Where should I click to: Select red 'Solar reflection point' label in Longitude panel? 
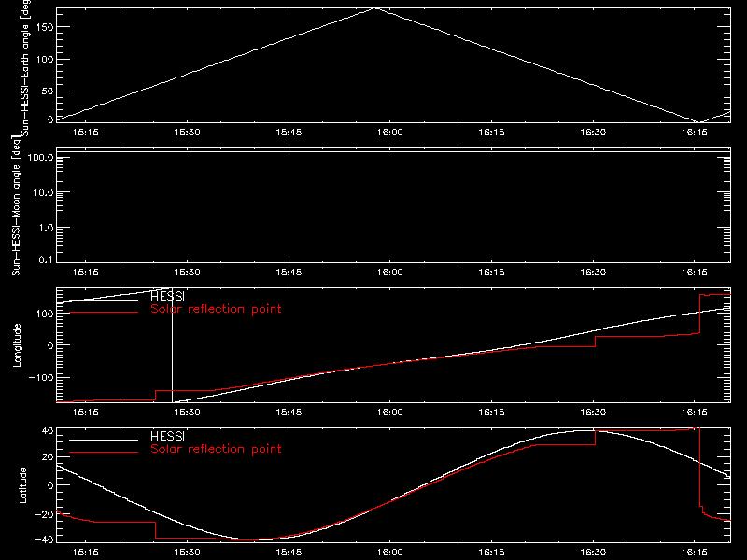[x=216, y=309]
